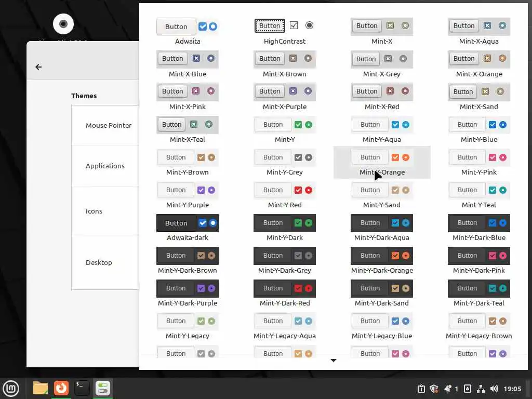Apply the Mint-Y-Dark-Teal theme
This screenshot has height=399, width=532.
[x=478, y=294]
